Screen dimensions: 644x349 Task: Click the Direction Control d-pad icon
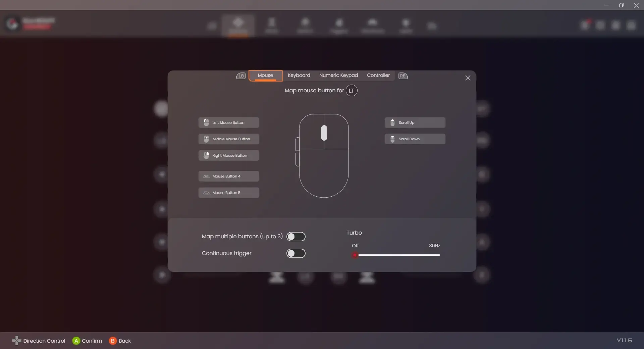pos(16,341)
